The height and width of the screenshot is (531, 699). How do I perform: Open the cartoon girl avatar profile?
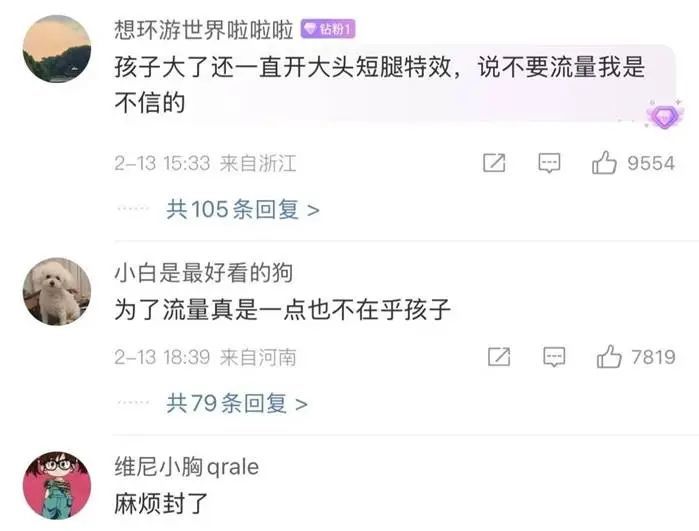(x=57, y=486)
